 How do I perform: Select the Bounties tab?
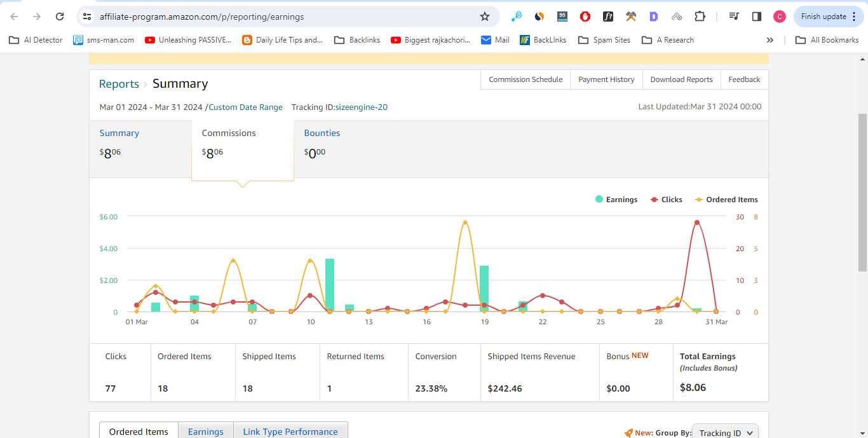pyautogui.click(x=345, y=149)
